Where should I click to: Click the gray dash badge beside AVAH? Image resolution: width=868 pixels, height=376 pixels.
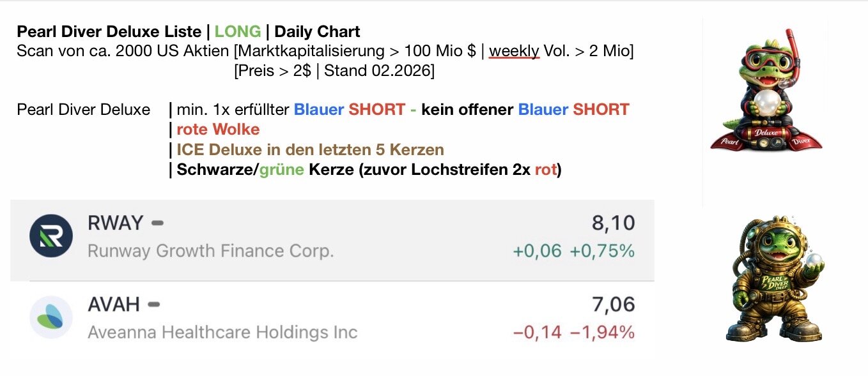point(153,305)
